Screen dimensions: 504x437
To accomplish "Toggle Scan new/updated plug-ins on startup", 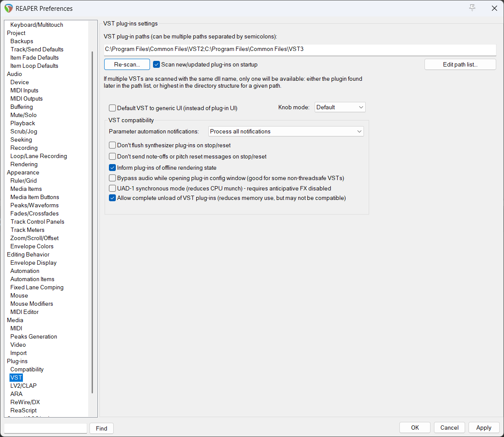I will tap(156, 64).
